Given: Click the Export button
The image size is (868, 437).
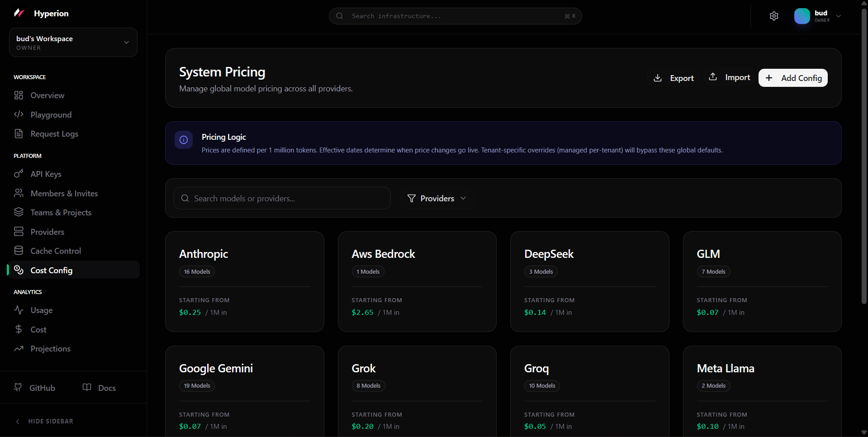Looking at the screenshot, I should (674, 78).
